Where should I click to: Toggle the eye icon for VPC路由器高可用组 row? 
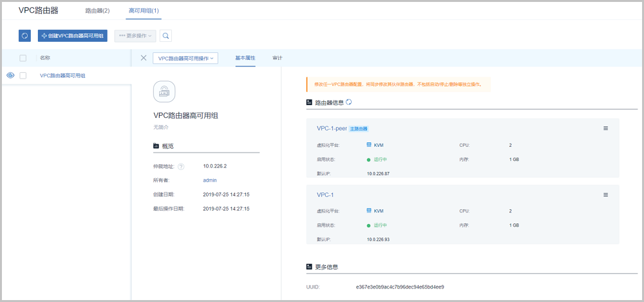tap(10, 75)
